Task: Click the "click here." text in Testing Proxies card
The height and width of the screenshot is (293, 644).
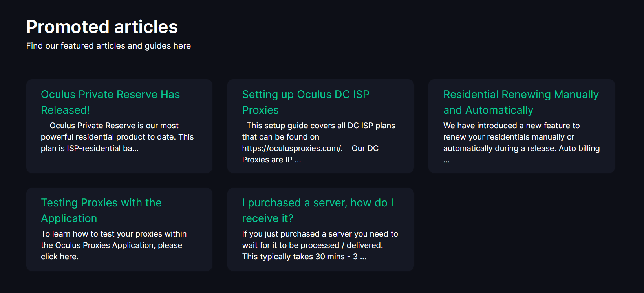Action: click(x=60, y=257)
